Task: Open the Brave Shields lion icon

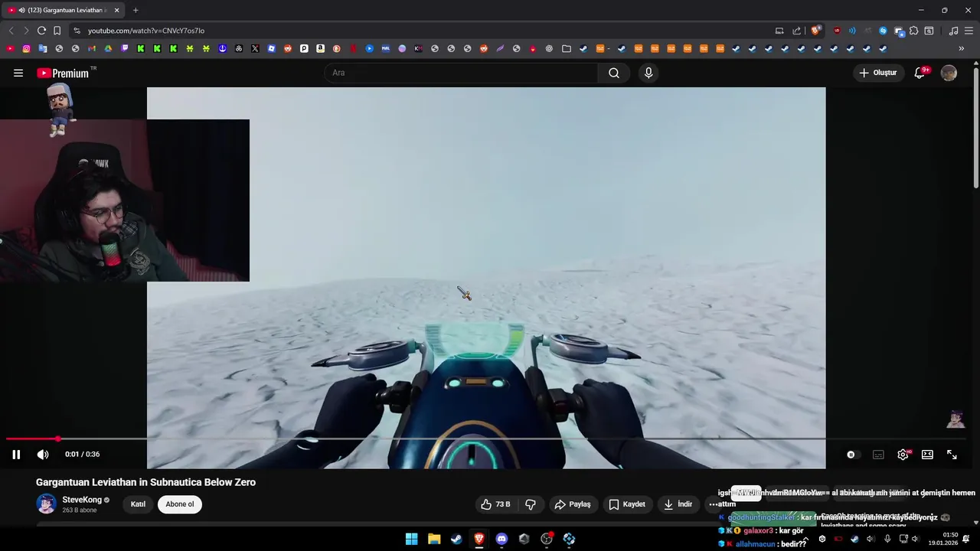Action: click(816, 31)
